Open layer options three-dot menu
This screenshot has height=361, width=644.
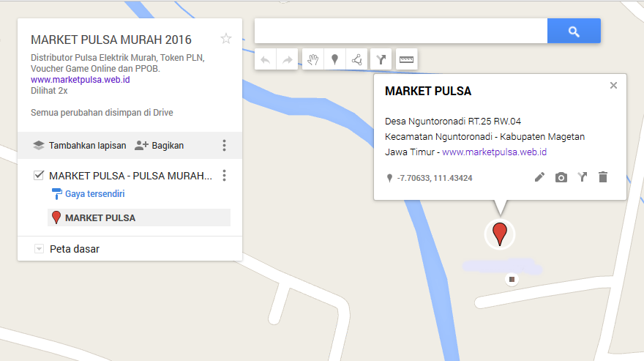click(x=224, y=176)
